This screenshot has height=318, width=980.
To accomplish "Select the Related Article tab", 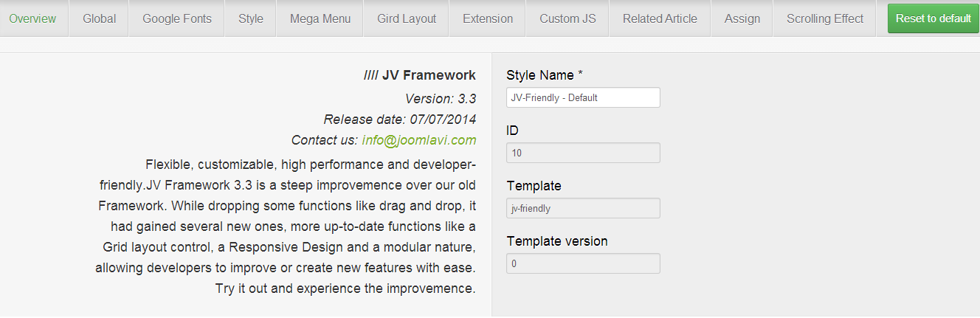I will tap(660, 18).
